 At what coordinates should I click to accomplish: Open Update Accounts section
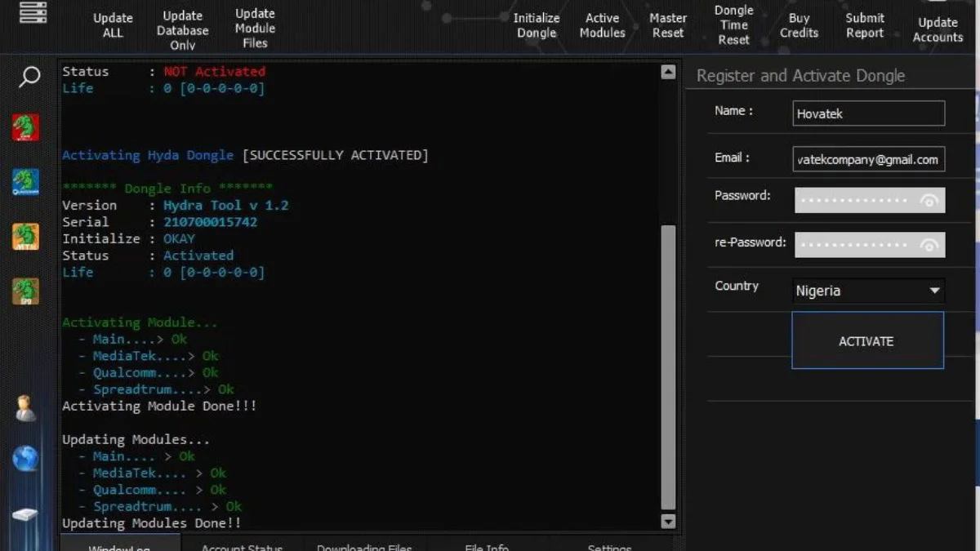[x=938, y=29]
